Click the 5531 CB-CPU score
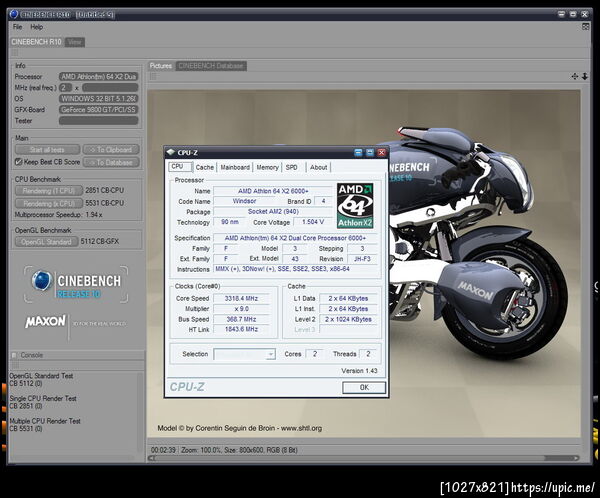Image resolution: width=600 pixels, height=498 pixels. [x=104, y=203]
